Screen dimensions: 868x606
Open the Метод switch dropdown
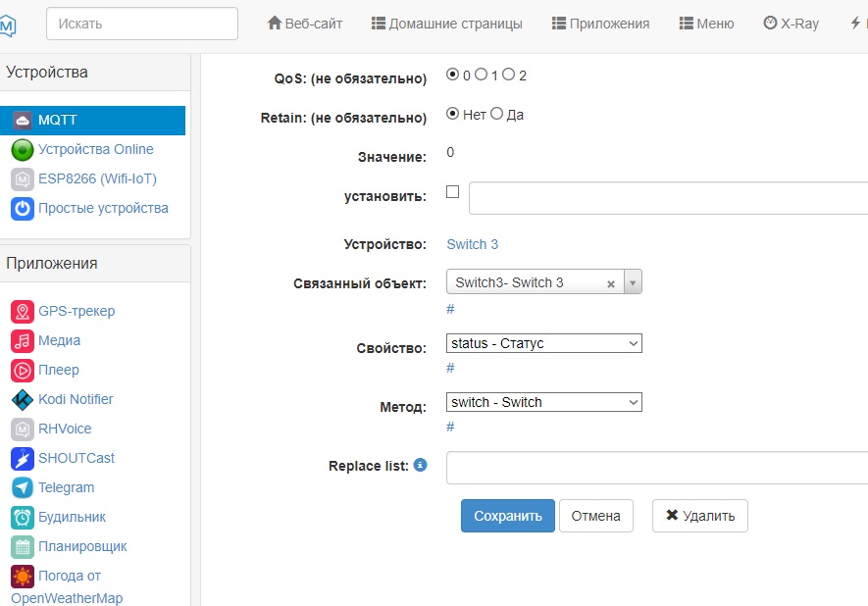[x=544, y=402]
